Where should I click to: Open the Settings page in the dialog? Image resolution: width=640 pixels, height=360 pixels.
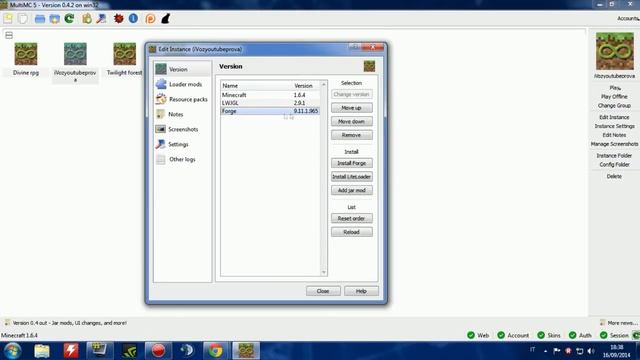[182, 144]
